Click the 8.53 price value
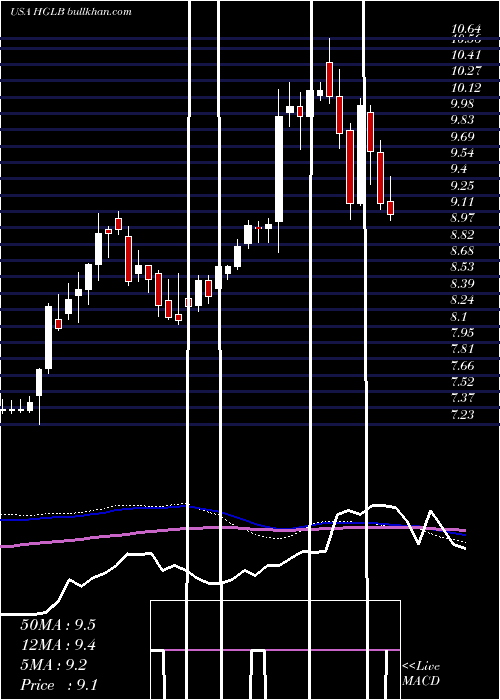 [463, 267]
